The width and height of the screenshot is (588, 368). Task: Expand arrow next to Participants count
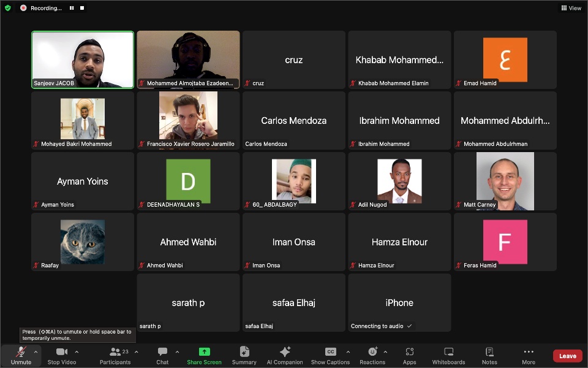pyautogui.click(x=136, y=352)
